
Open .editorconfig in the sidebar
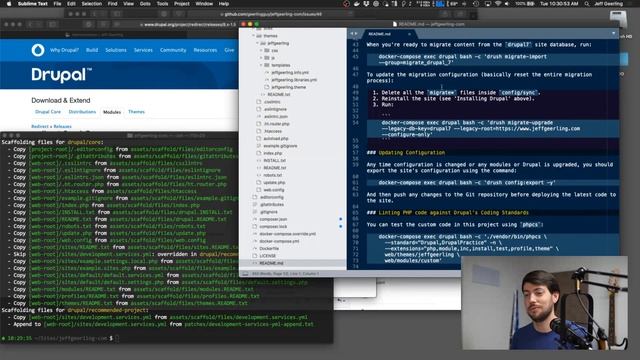click(271, 198)
